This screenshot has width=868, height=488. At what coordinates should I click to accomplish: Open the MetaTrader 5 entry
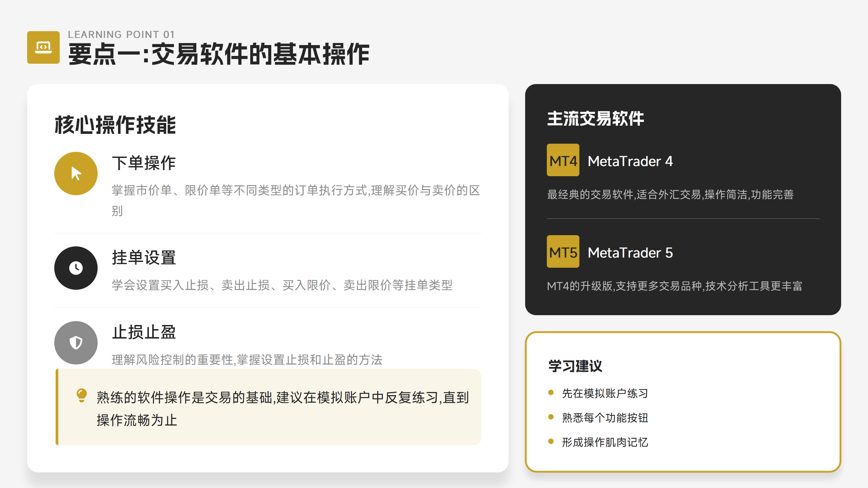click(631, 253)
